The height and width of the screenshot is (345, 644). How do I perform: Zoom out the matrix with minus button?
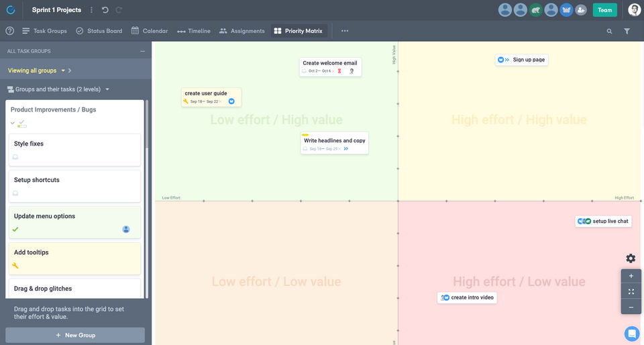tap(631, 307)
